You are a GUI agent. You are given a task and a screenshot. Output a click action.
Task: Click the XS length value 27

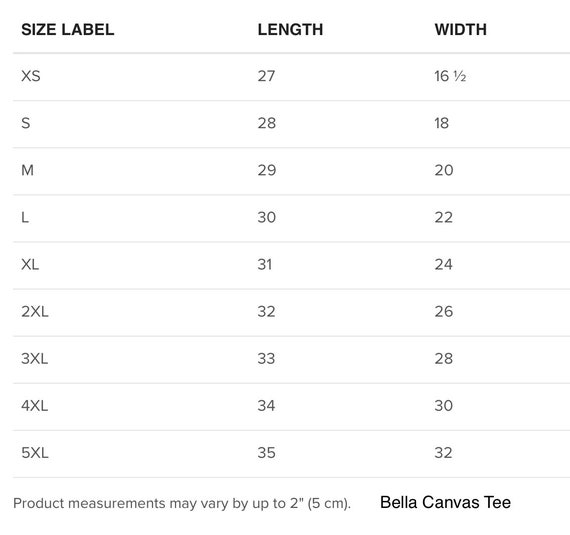point(266,76)
